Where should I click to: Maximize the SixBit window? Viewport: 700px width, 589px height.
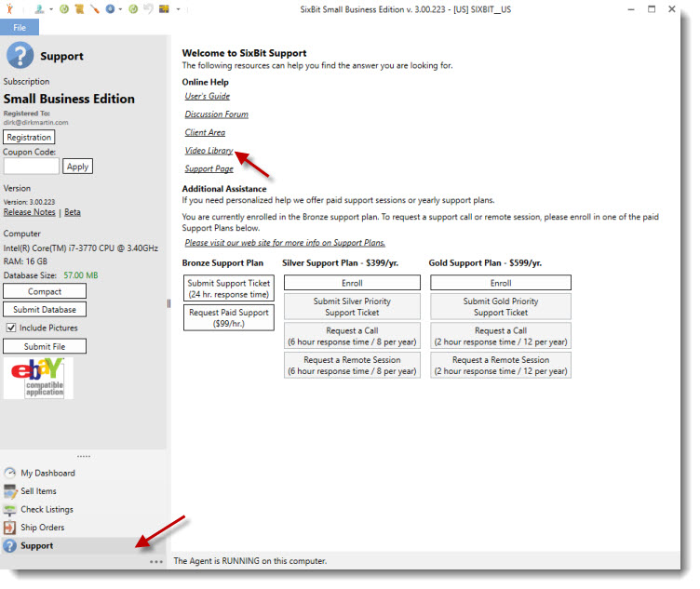point(652,9)
